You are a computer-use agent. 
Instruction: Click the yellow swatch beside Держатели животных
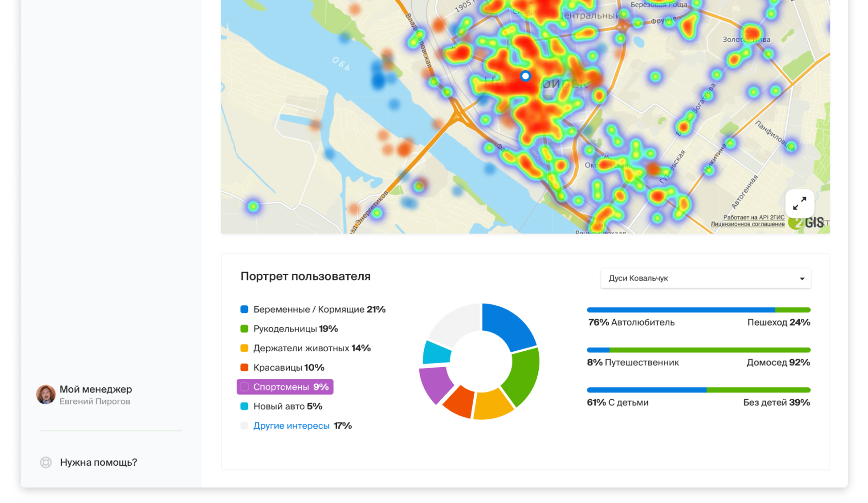click(x=244, y=348)
